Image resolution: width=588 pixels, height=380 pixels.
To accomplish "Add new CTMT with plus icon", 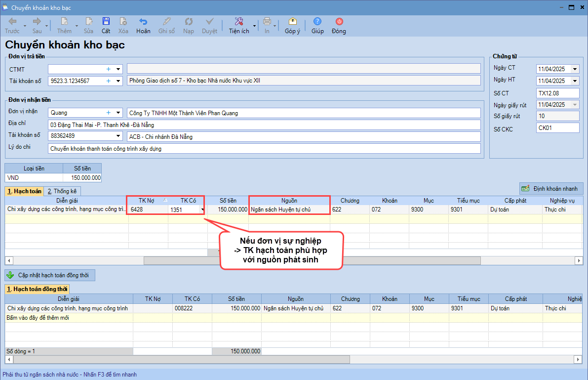I will point(109,69).
